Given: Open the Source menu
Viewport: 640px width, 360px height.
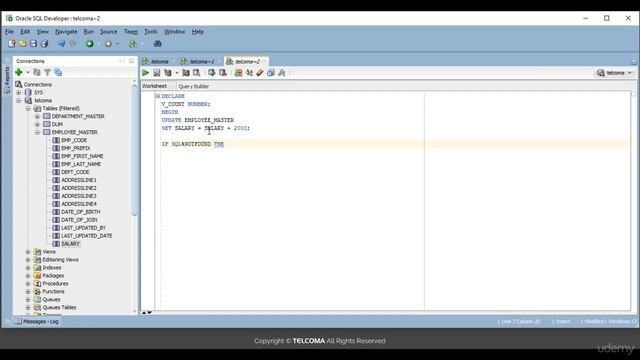Looking at the screenshot, I should tap(109, 31).
